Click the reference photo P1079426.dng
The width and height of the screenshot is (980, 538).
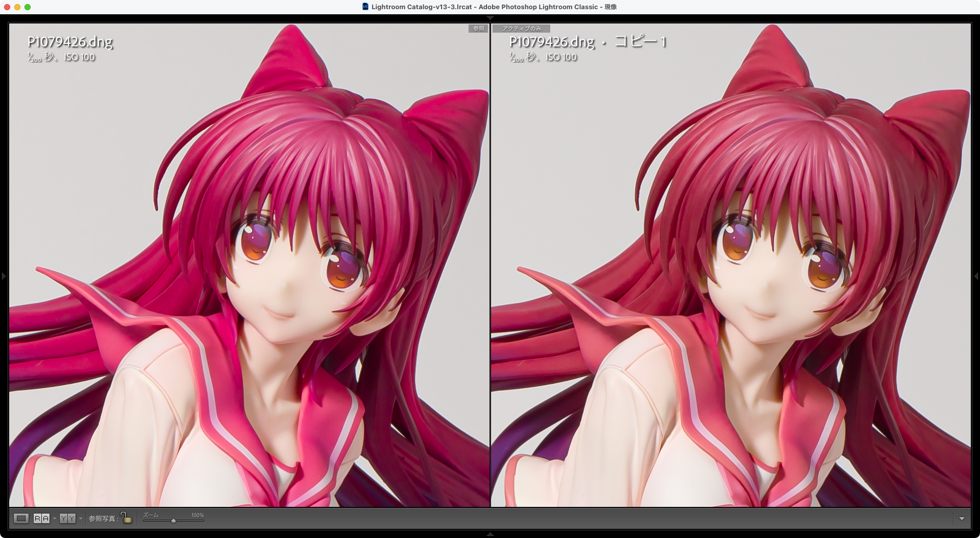[x=249, y=265]
